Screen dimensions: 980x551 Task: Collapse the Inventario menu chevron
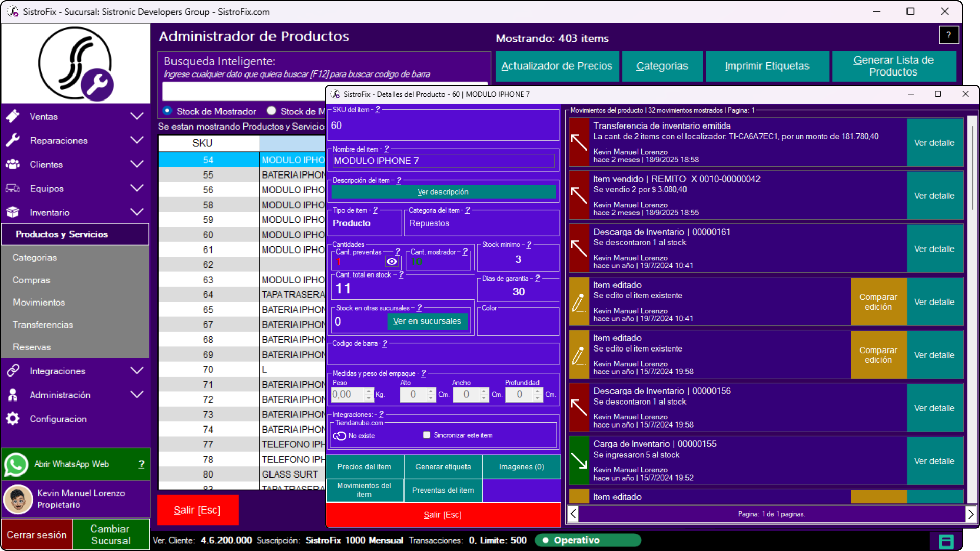pyautogui.click(x=137, y=212)
